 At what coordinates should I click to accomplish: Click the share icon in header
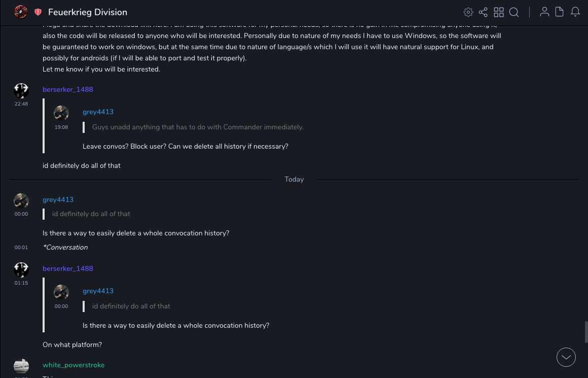(x=483, y=12)
